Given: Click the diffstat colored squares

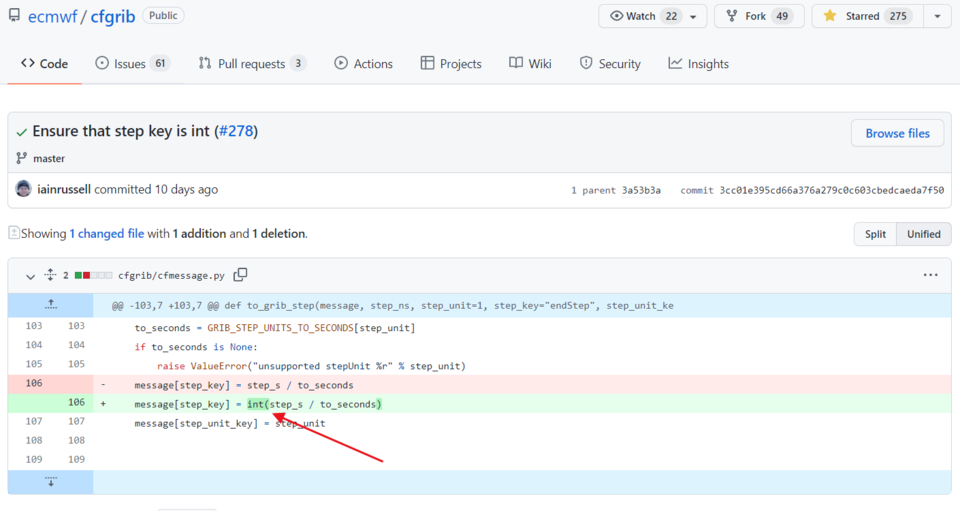Looking at the screenshot, I should (94, 275).
